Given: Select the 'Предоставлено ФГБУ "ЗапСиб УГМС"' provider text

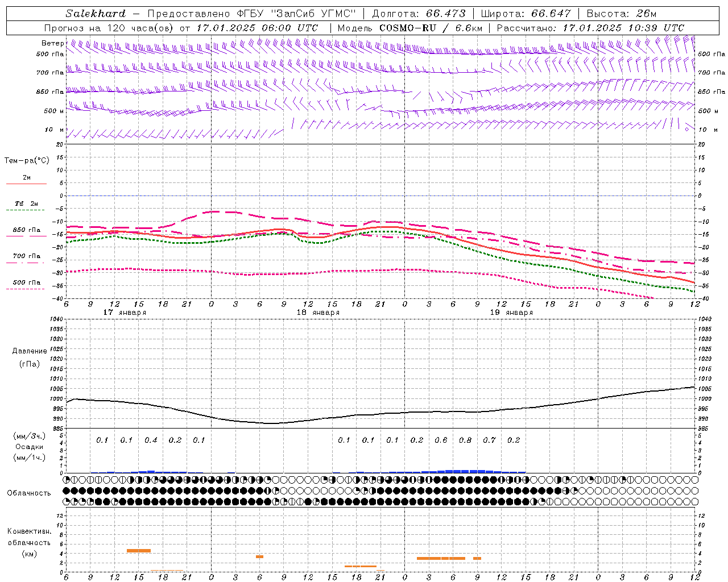Looking at the screenshot, I should click(251, 14).
